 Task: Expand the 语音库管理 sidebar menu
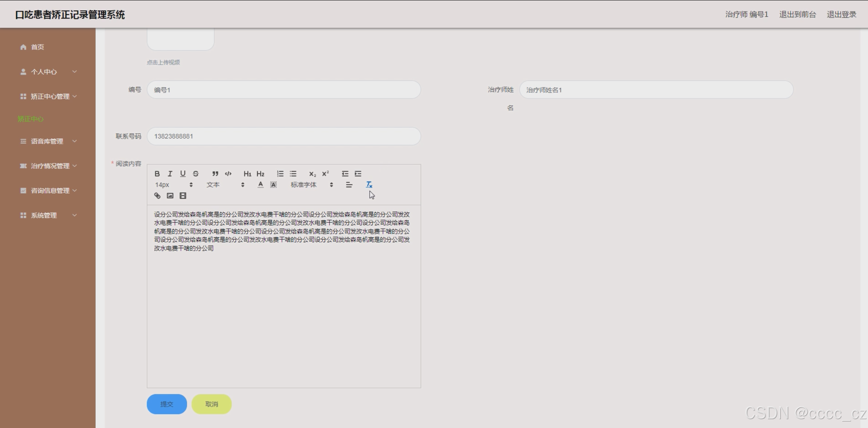click(48, 141)
